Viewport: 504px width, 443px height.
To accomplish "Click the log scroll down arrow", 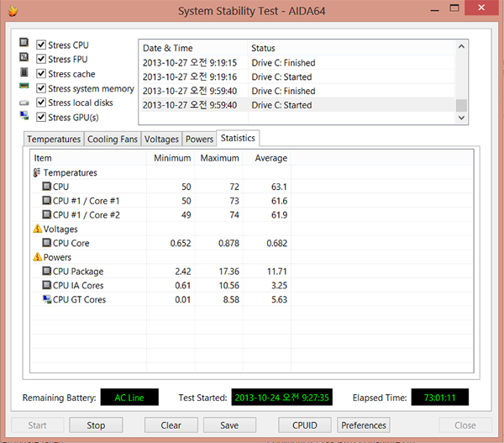I will coord(461,118).
